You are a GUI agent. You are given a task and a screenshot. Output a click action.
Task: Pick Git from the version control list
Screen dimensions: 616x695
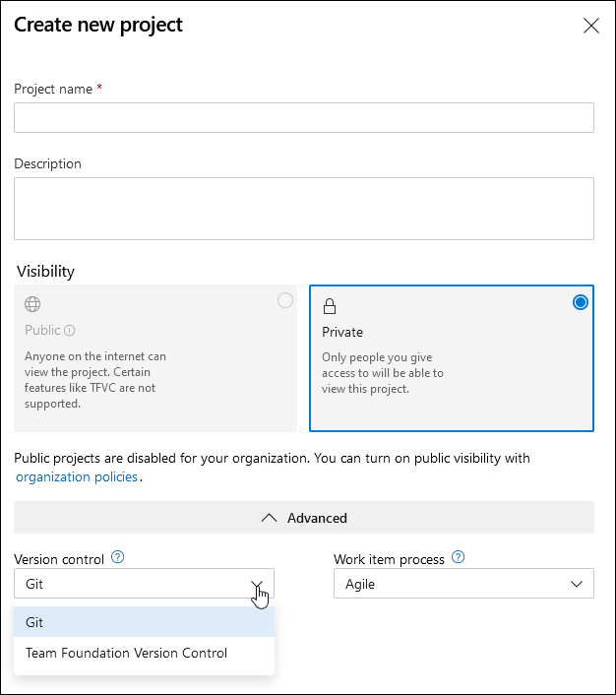tap(144, 622)
